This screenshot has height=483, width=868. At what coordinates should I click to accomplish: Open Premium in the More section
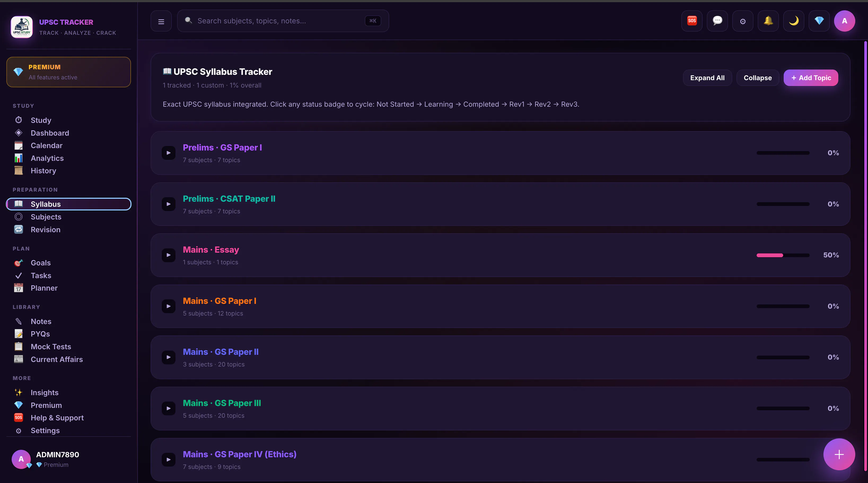[68, 405]
